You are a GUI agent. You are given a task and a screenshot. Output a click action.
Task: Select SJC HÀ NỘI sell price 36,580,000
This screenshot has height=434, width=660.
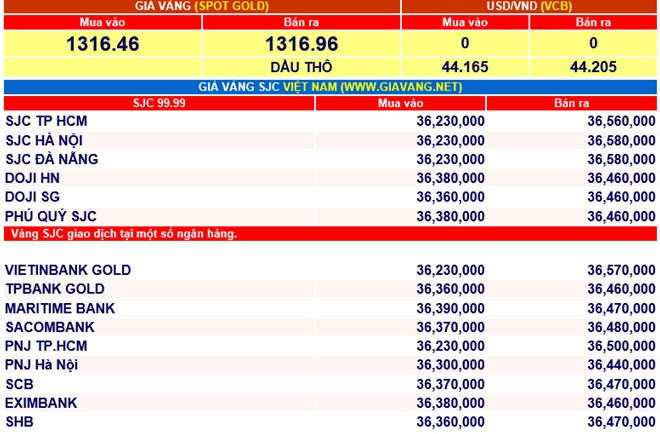[621, 140]
